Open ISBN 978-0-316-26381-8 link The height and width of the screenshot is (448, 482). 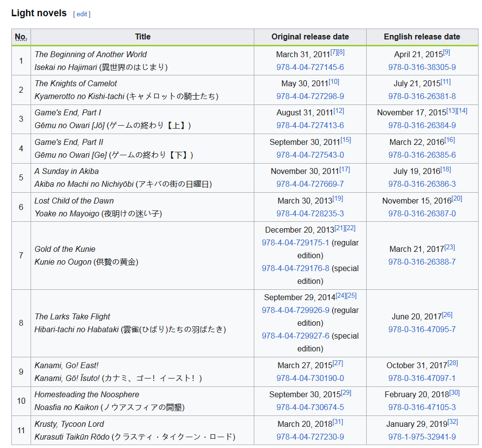point(422,96)
